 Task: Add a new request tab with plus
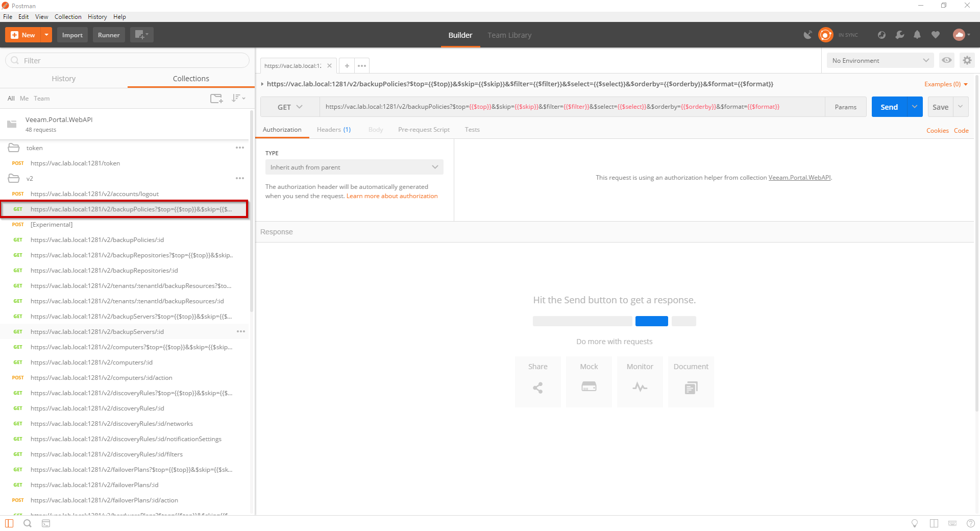coord(347,65)
